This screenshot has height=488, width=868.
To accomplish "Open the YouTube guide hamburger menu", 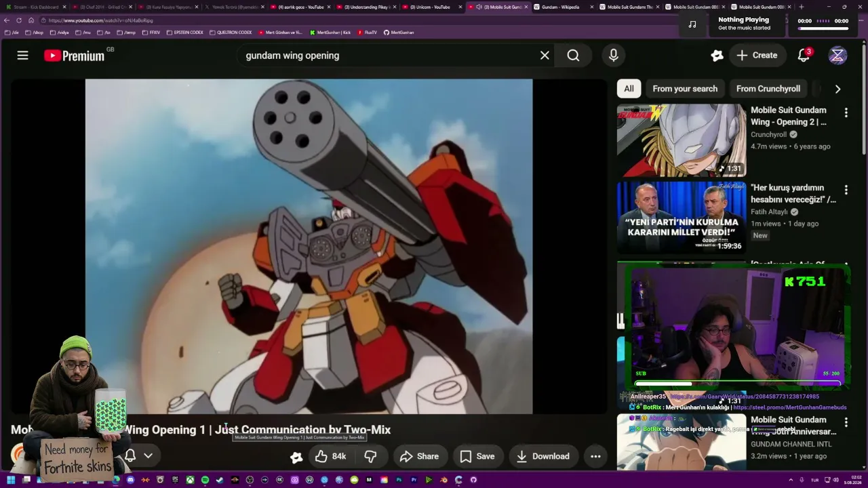I will pos(23,56).
